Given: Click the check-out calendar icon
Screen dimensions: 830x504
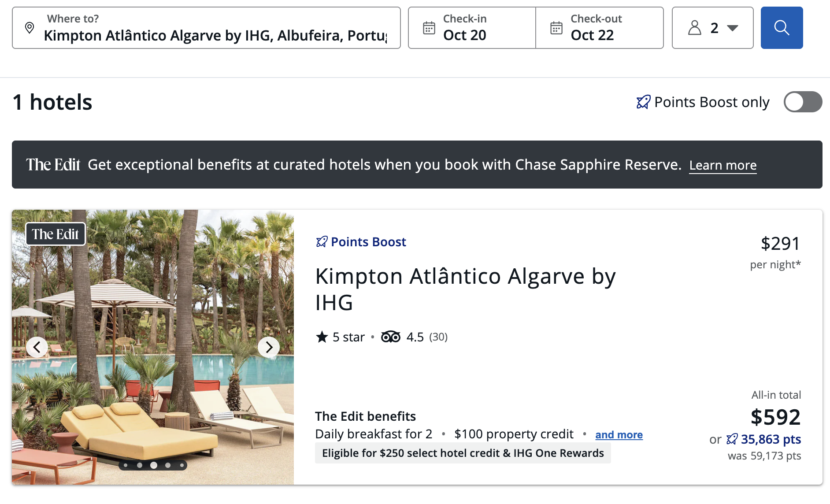Looking at the screenshot, I should coord(556,28).
